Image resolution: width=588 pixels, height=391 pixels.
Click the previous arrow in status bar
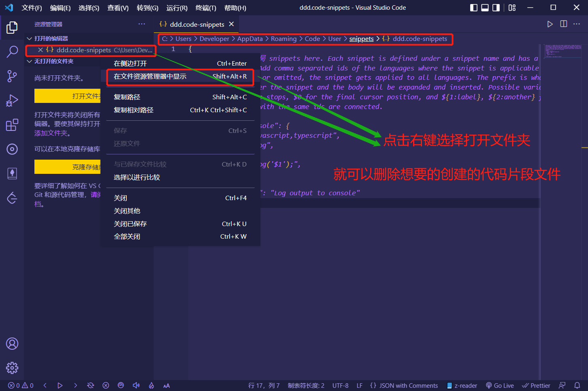click(45, 386)
